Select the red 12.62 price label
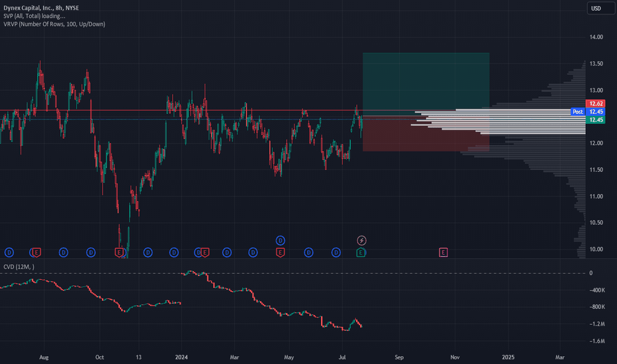The image size is (617, 364). 596,103
